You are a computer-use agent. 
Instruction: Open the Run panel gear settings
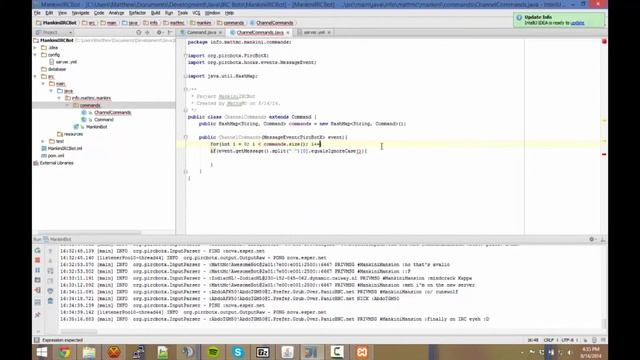(591, 239)
